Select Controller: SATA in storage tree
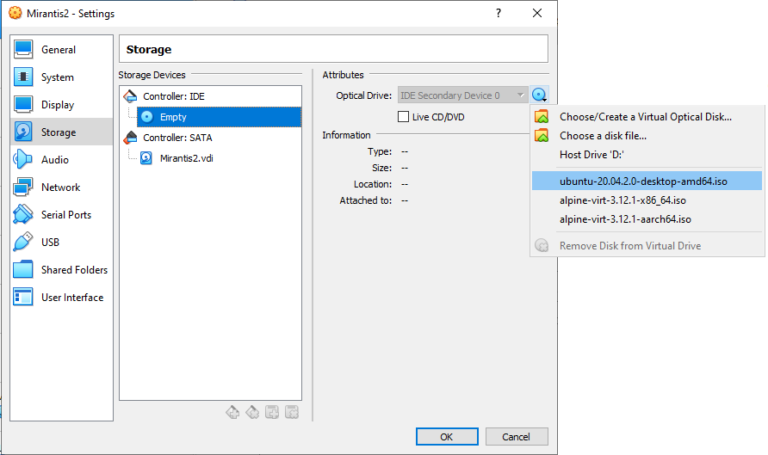 tap(181, 137)
